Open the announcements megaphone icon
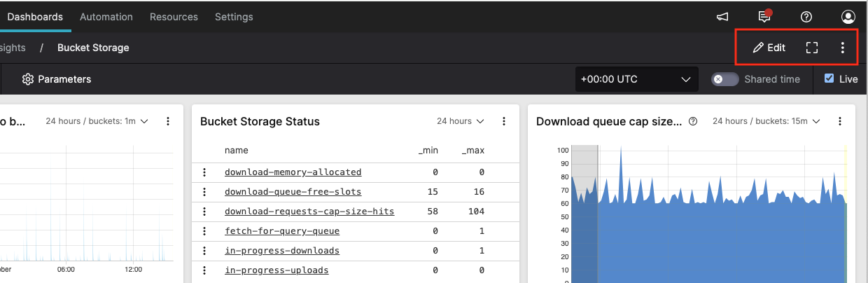Screen dimensions: 868x283 (x=723, y=17)
